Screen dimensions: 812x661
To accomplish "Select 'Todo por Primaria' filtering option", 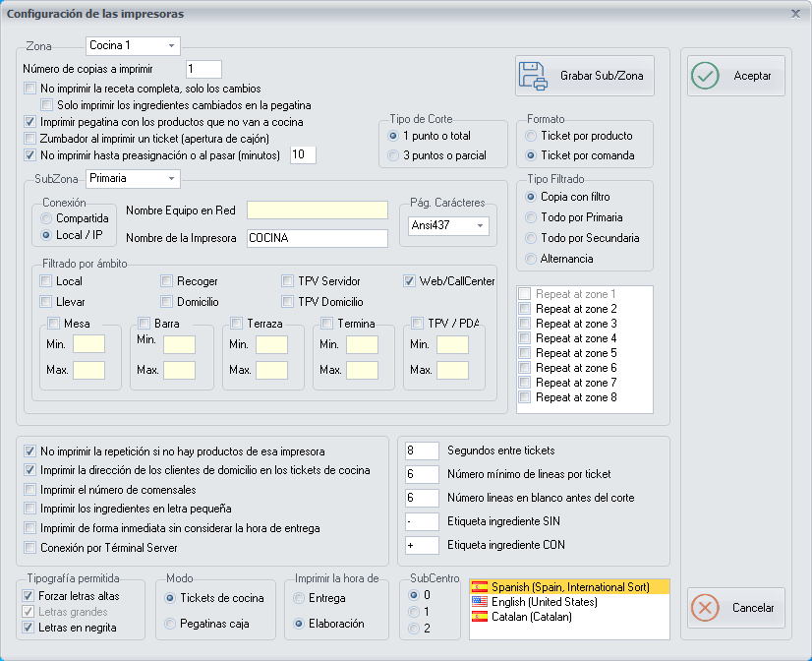I will click(x=531, y=217).
